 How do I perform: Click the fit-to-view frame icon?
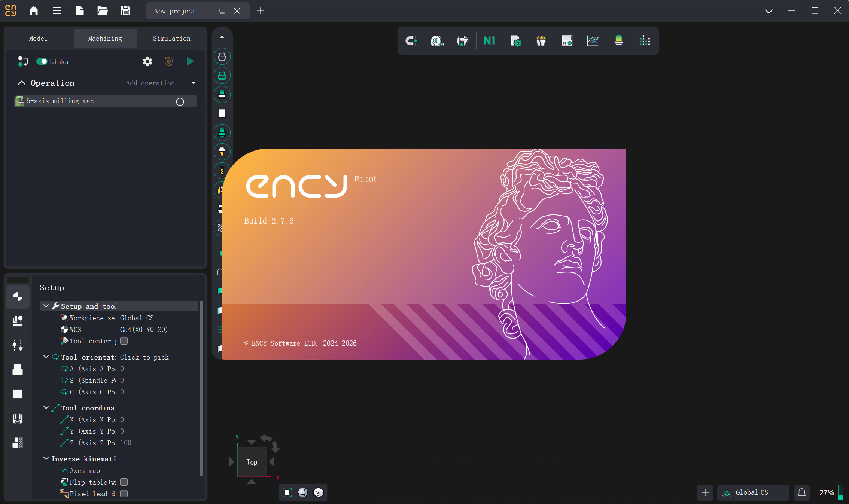287,492
